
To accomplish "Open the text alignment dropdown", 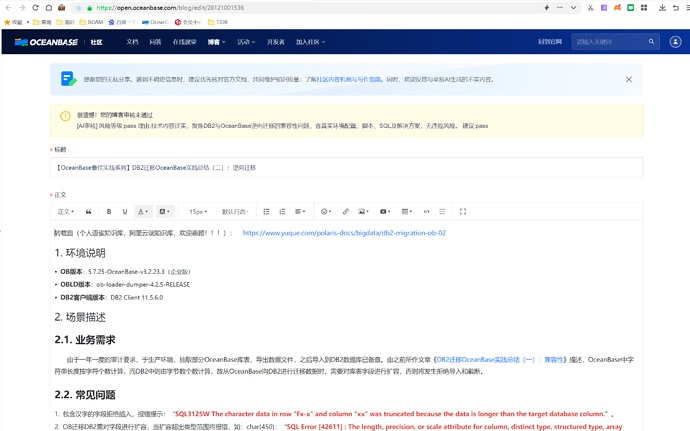I will pos(300,212).
